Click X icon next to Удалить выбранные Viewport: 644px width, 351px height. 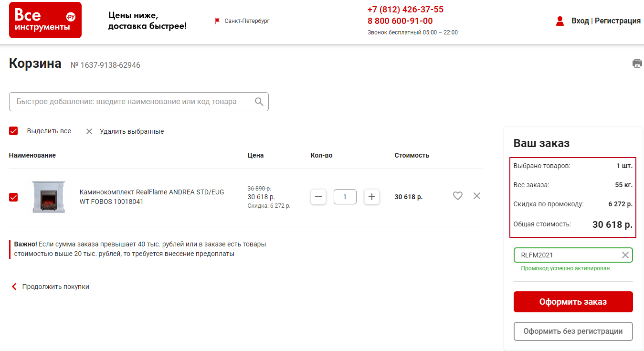(89, 131)
